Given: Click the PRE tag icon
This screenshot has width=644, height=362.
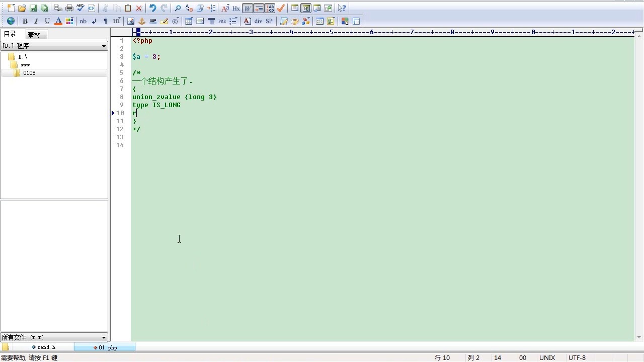Looking at the screenshot, I should [222, 21].
